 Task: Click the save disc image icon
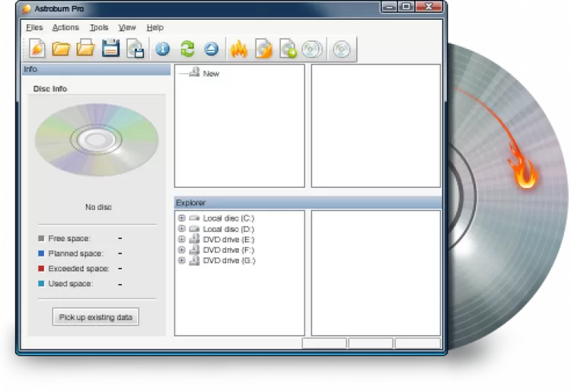point(135,49)
